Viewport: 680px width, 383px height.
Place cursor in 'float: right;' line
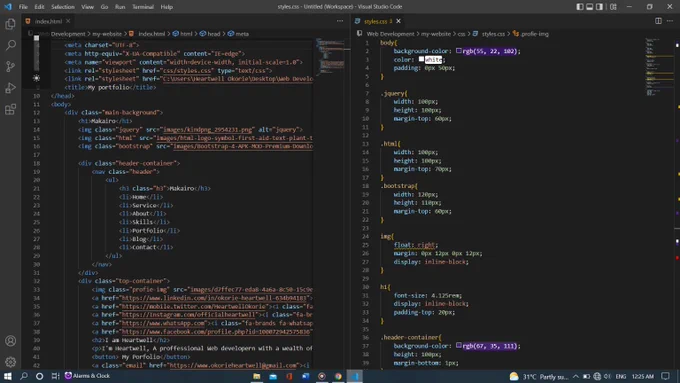tap(415, 245)
